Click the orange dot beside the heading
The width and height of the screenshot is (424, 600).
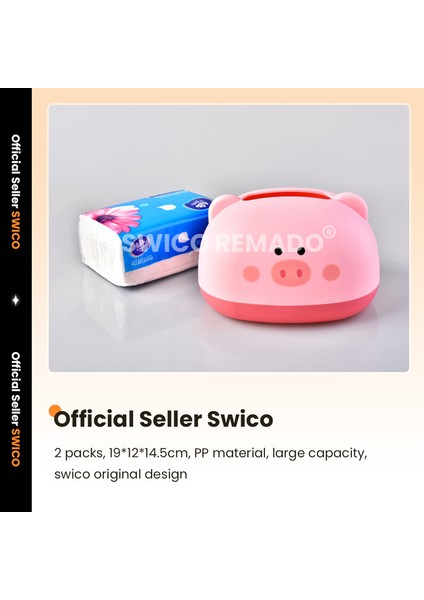click(54, 410)
